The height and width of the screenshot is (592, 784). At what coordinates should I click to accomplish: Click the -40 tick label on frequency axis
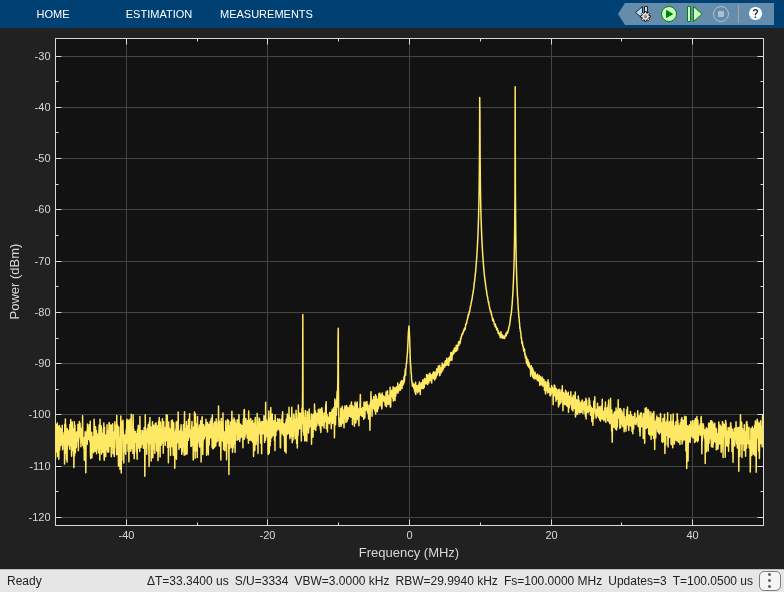126,535
